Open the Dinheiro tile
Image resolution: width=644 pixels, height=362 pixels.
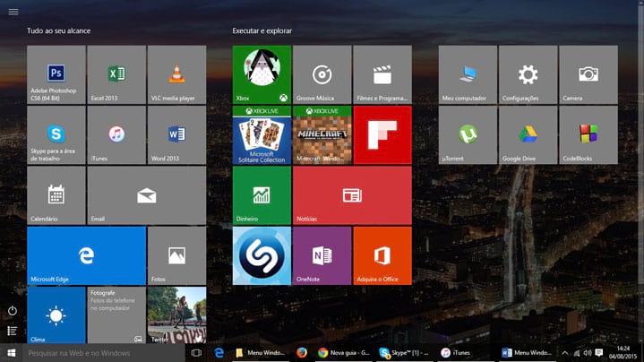coord(262,195)
